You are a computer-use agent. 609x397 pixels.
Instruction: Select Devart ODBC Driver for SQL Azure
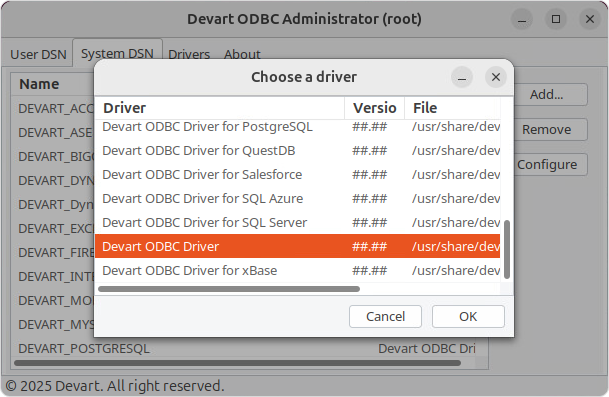tap(298, 198)
